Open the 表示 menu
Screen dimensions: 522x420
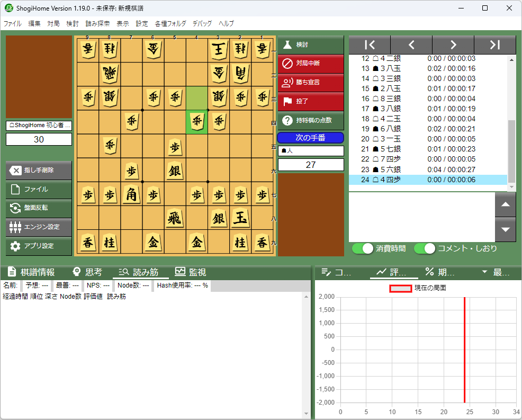(x=122, y=24)
